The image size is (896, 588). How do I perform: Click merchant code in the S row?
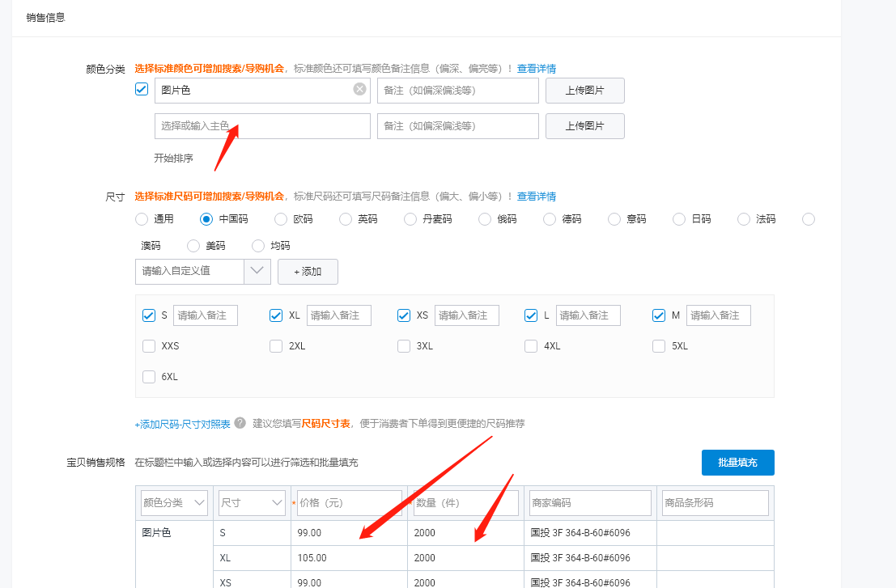[580, 533]
